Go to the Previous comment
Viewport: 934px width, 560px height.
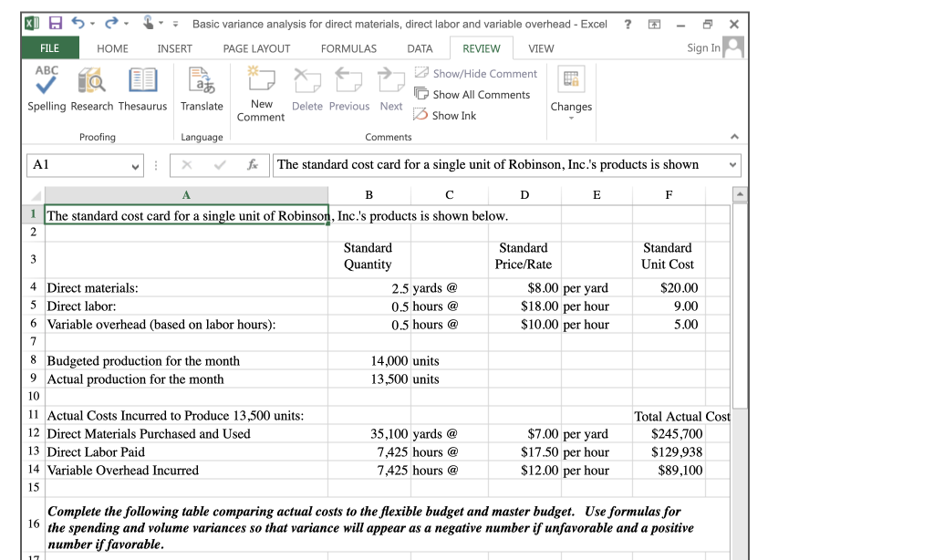coord(349,88)
